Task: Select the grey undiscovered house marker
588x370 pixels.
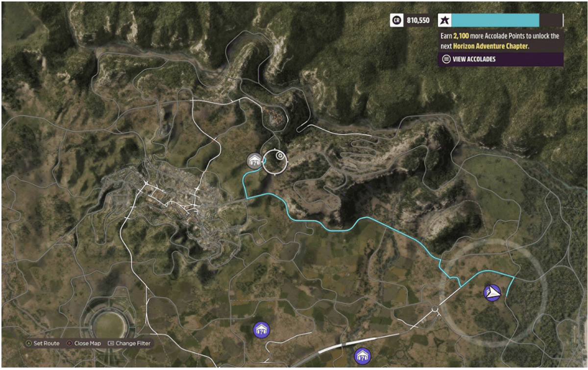Action: click(x=254, y=161)
